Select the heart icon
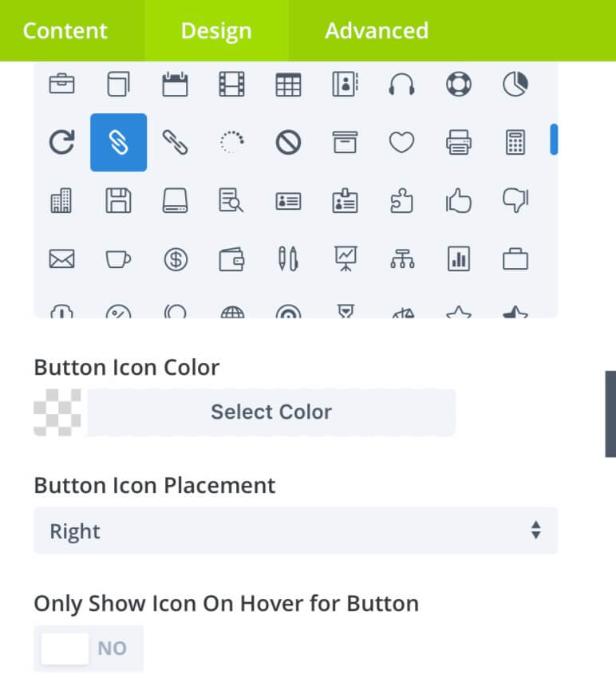The image size is (616, 678). point(402,142)
